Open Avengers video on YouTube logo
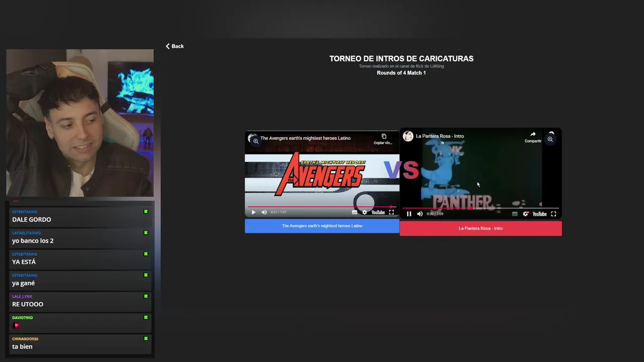This screenshot has width=644, height=362. point(378,212)
